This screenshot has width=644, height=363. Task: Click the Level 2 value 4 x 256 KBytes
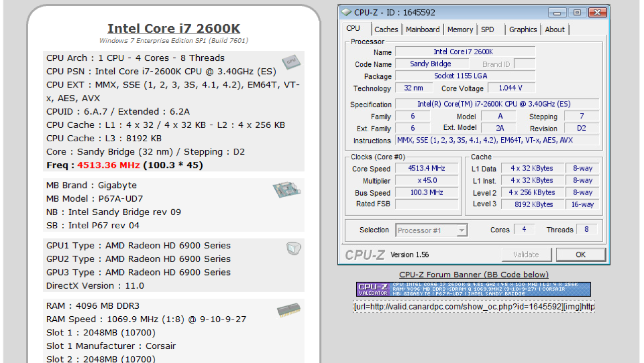532,193
